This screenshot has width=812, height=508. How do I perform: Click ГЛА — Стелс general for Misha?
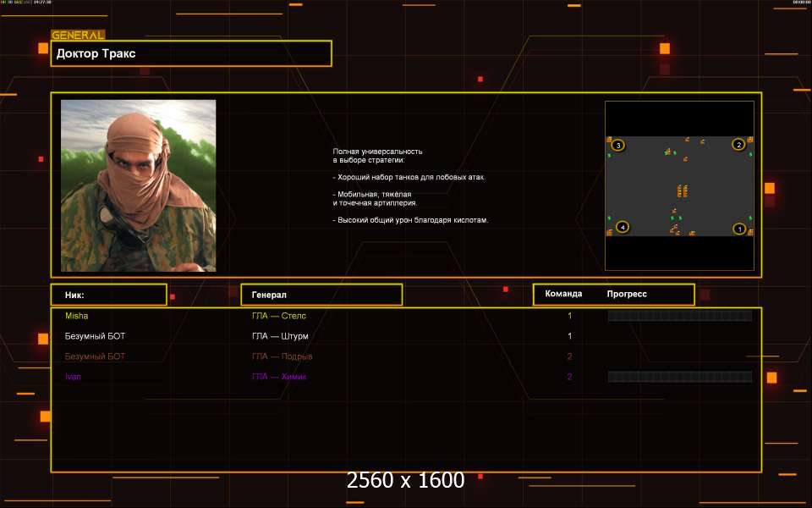(x=279, y=316)
